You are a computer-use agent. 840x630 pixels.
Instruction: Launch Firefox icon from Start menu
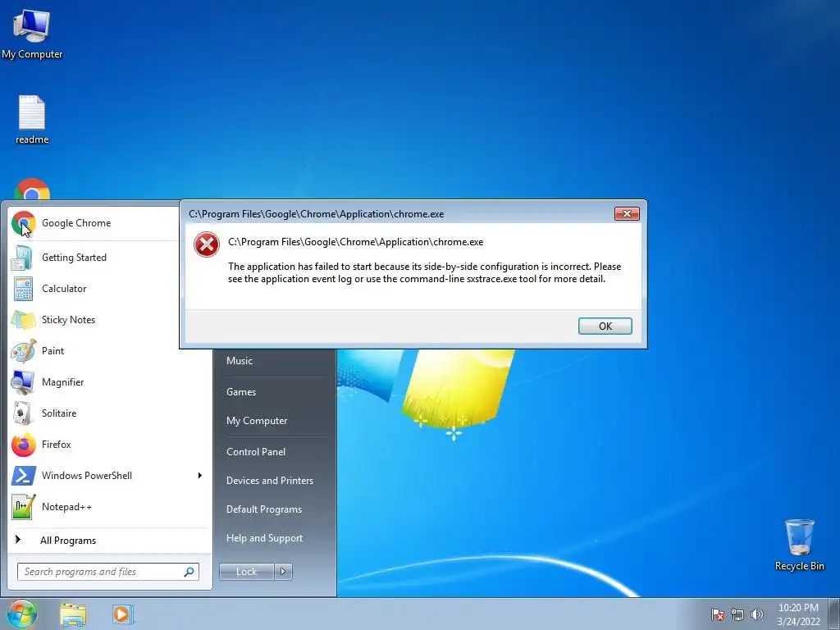(23, 445)
